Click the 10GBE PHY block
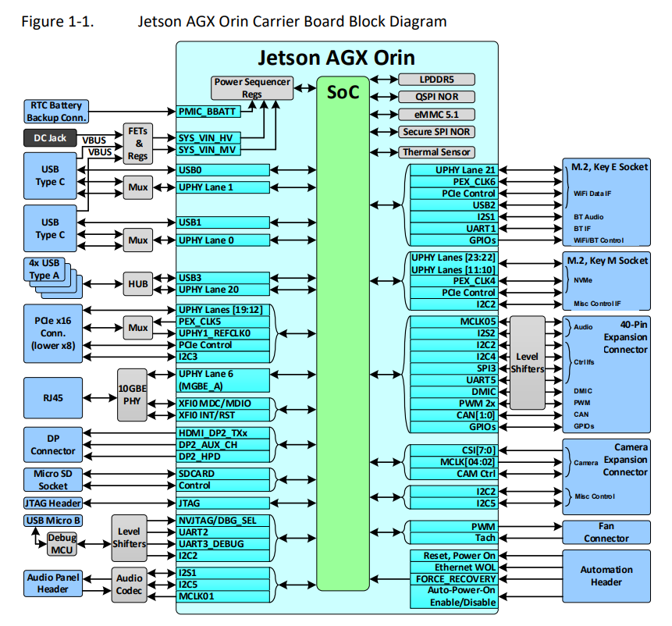Screen dimensions: 672x626 tap(132, 395)
